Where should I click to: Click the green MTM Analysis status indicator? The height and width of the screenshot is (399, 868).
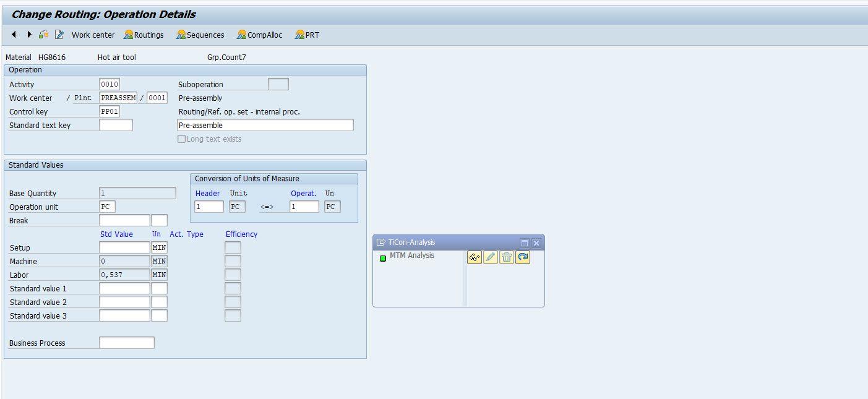click(x=383, y=258)
